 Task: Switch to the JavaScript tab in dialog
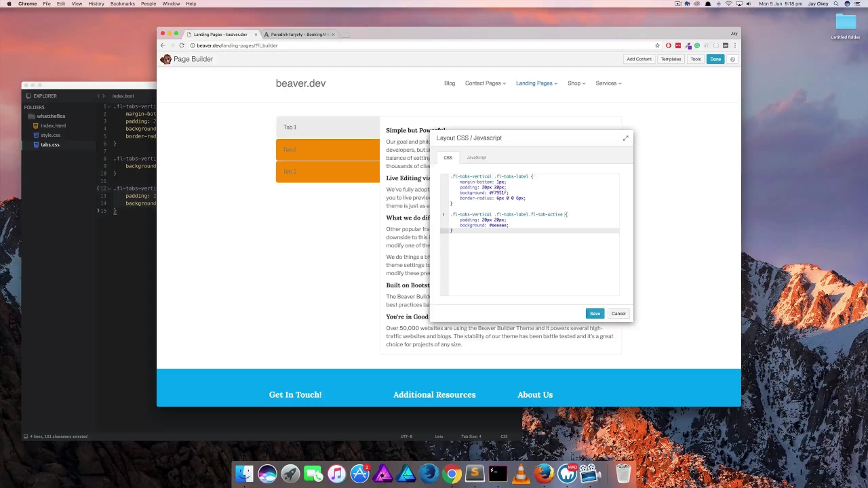point(476,157)
